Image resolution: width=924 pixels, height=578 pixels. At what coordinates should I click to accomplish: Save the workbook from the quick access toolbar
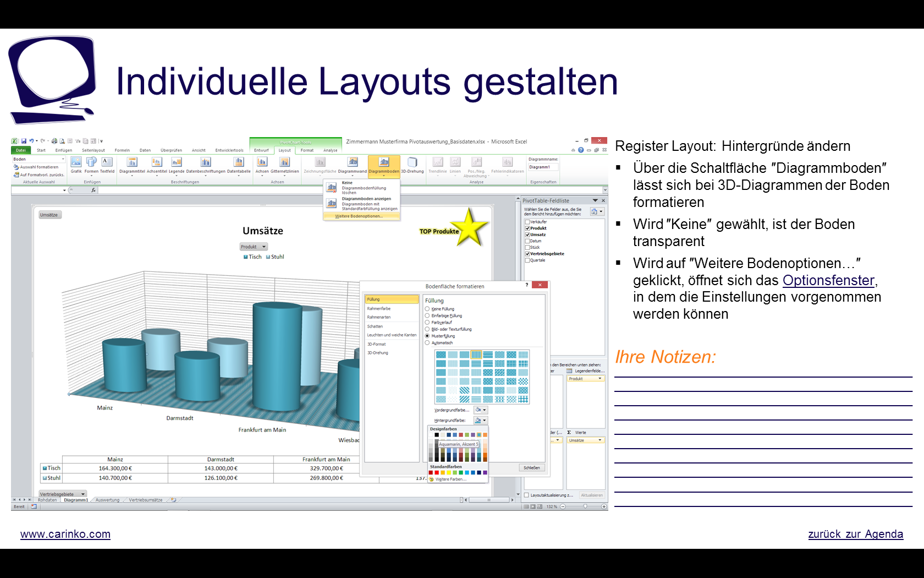point(24,141)
